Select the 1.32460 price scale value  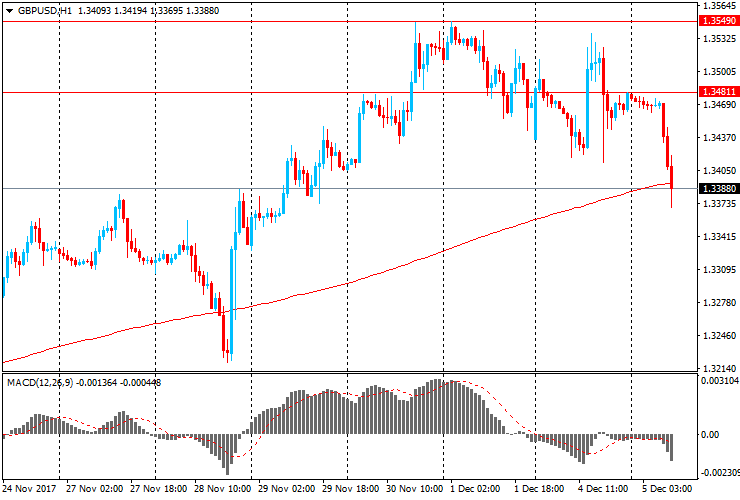click(x=719, y=336)
